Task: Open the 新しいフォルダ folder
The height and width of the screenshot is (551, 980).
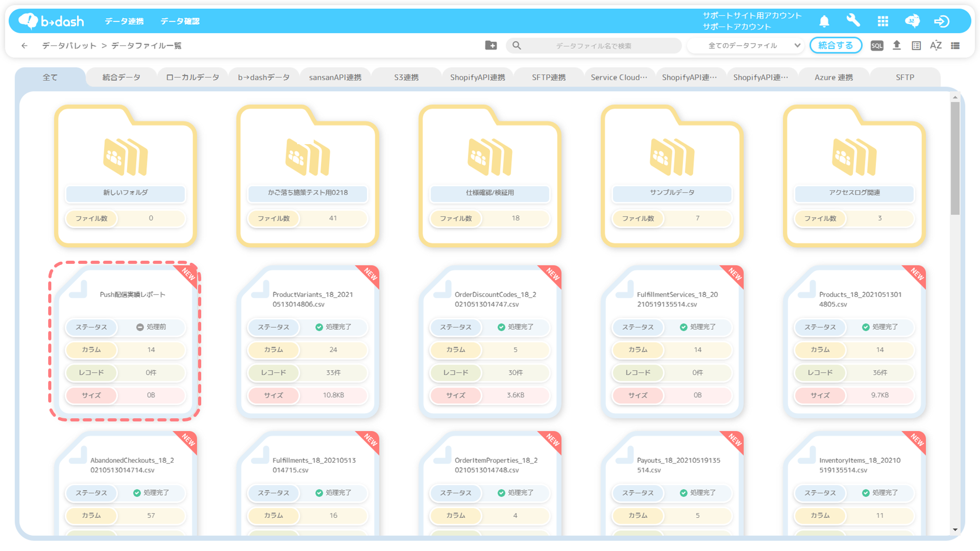Action: (x=125, y=175)
